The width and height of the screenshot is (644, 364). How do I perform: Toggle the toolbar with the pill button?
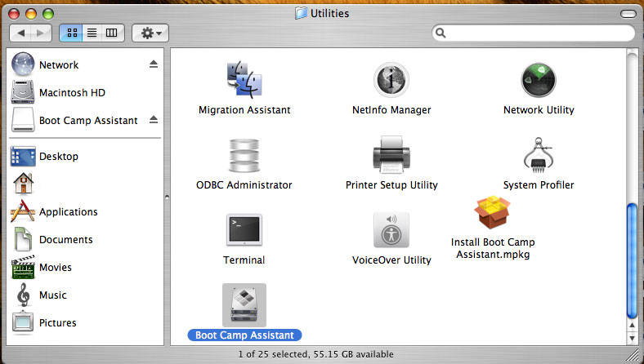pyautogui.click(x=628, y=14)
